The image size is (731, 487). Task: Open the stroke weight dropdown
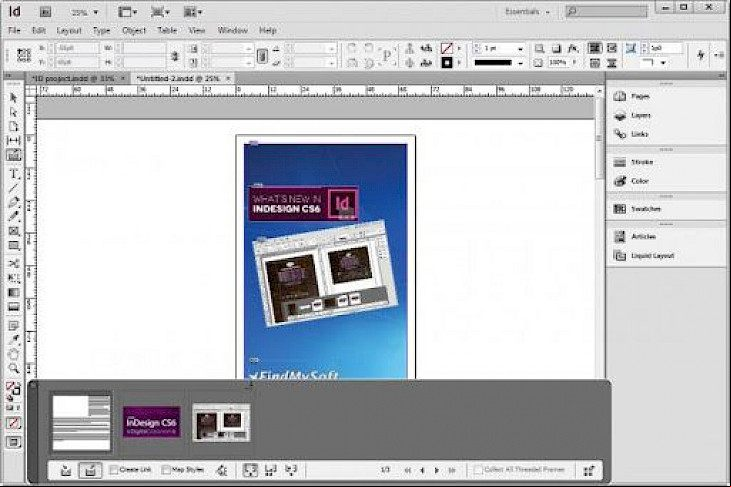click(x=520, y=48)
